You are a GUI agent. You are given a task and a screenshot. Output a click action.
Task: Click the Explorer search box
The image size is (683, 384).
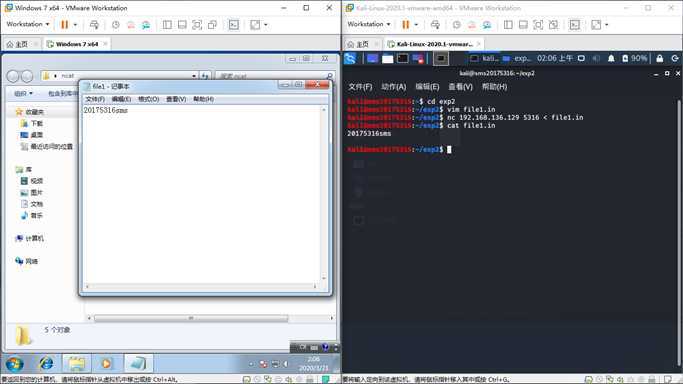pyautogui.click(x=274, y=76)
